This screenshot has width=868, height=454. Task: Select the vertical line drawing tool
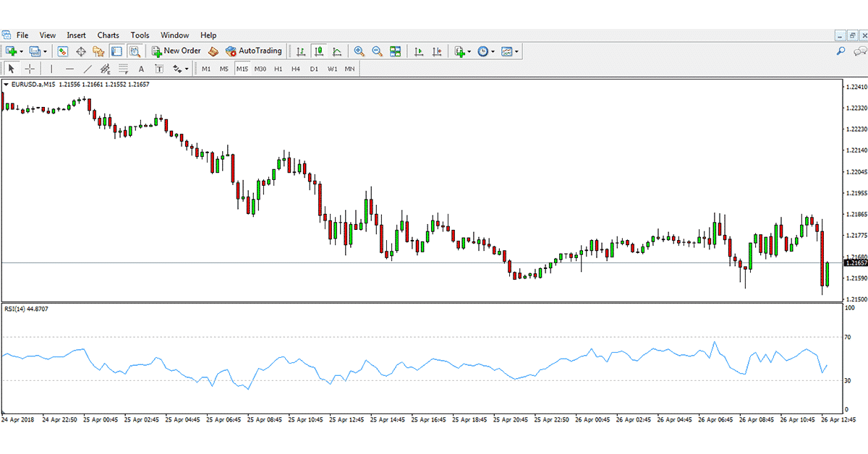click(x=51, y=69)
